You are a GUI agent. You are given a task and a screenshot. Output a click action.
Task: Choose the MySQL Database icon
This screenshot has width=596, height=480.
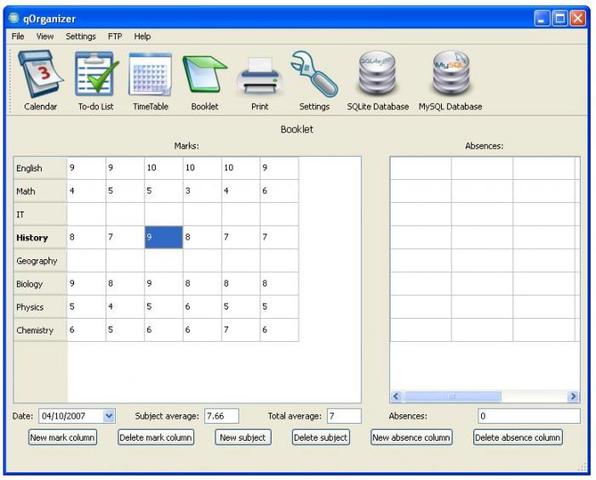coord(450,73)
